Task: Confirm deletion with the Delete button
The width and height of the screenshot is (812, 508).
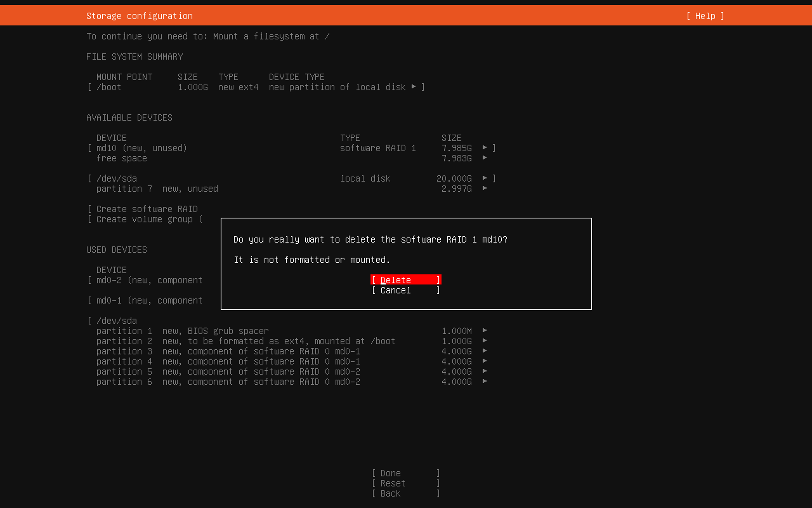Action: coord(405,280)
